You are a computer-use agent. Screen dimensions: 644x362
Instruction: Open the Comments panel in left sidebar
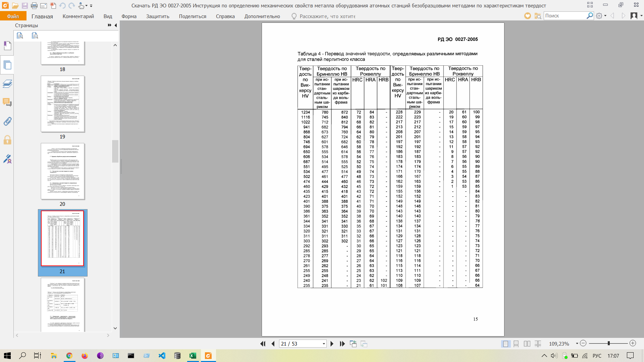tap(7, 102)
